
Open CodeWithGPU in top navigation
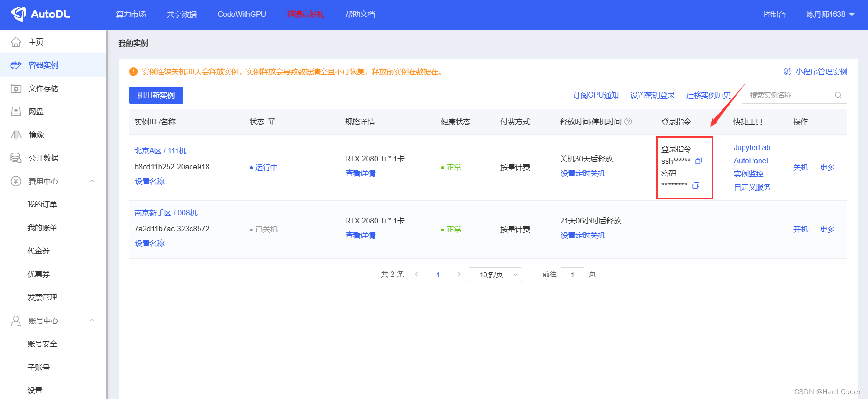242,15
